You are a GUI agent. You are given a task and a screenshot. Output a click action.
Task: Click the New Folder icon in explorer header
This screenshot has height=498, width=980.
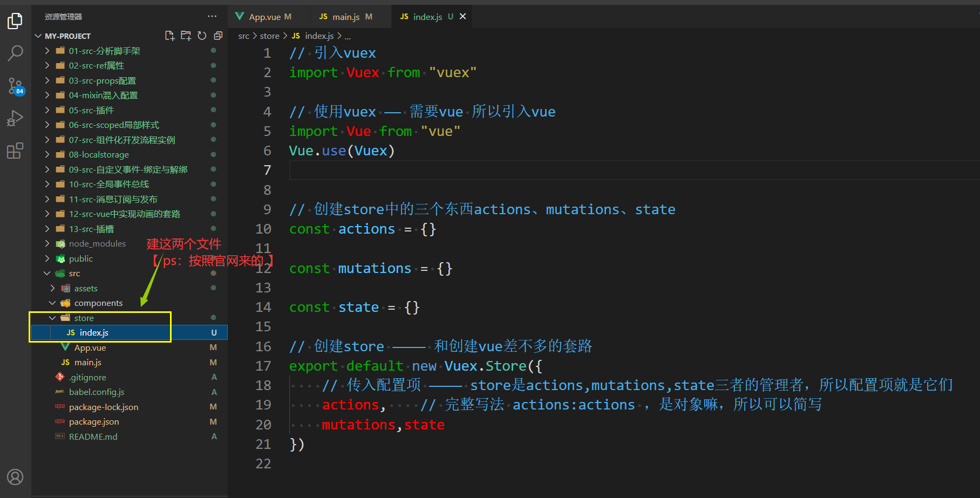pos(186,36)
